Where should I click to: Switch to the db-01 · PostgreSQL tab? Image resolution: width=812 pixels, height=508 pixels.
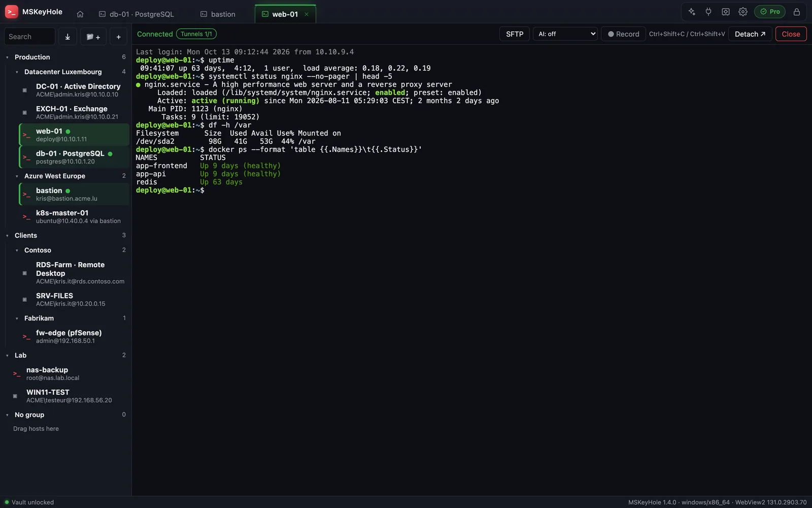click(137, 14)
